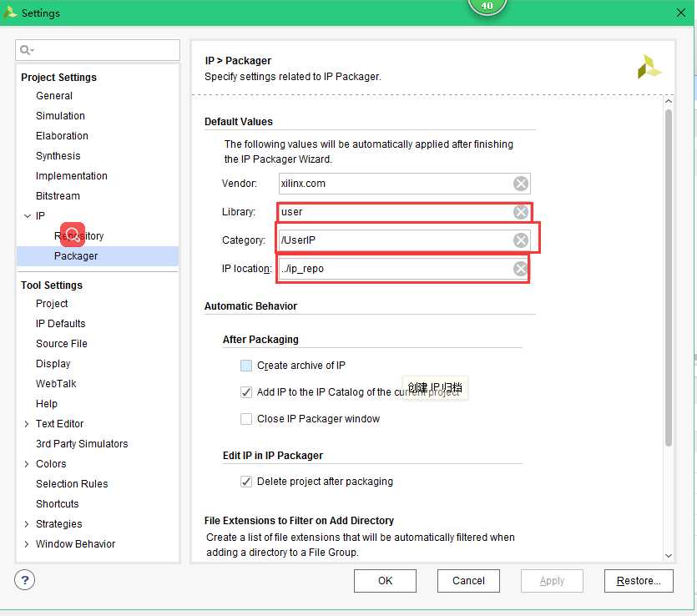Open the help question mark icon
The height and width of the screenshot is (616, 697).
click(24, 580)
